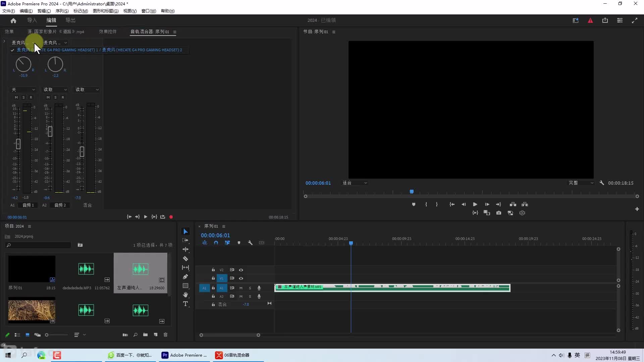Click Program monitor add button plus icon
The width and height of the screenshot is (644, 362).
click(637, 209)
